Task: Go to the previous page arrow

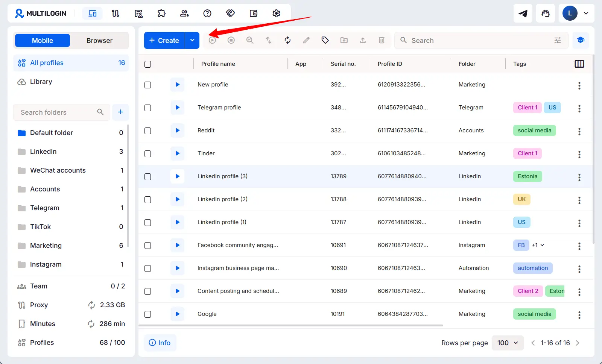Action: click(x=533, y=343)
